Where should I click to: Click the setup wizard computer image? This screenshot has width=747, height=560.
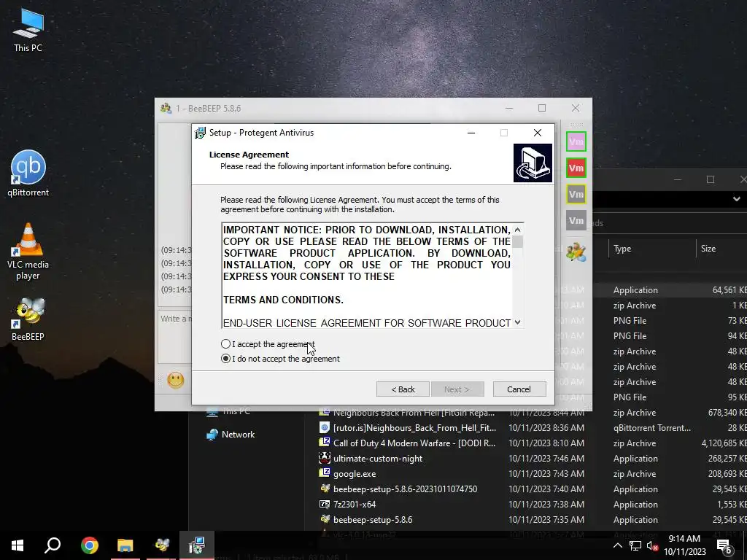[533, 163]
